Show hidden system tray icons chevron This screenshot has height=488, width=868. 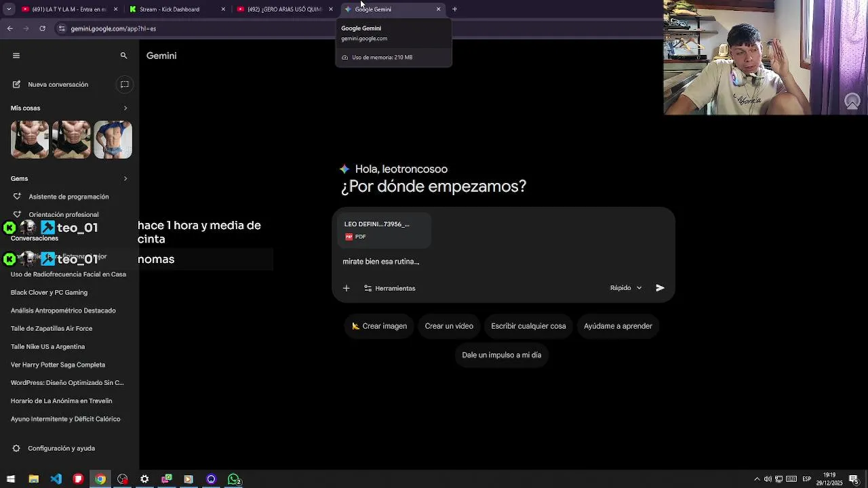tap(757, 479)
